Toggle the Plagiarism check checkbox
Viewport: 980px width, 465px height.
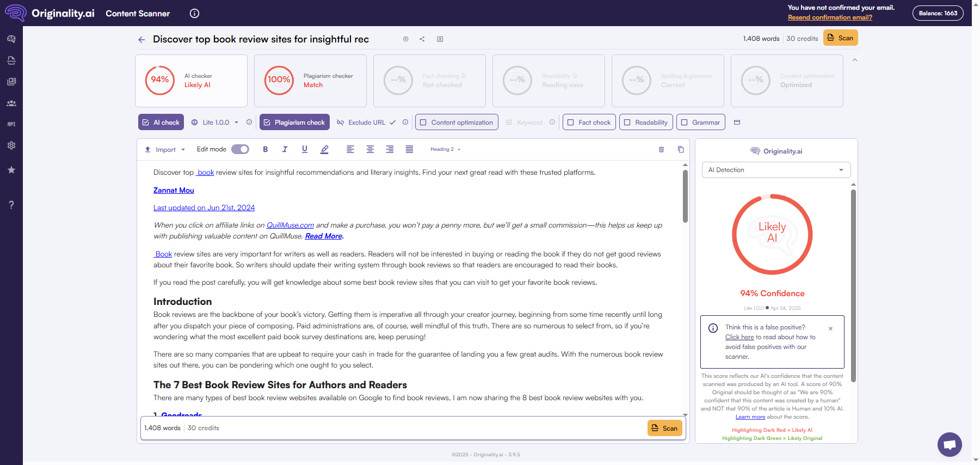[294, 122]
